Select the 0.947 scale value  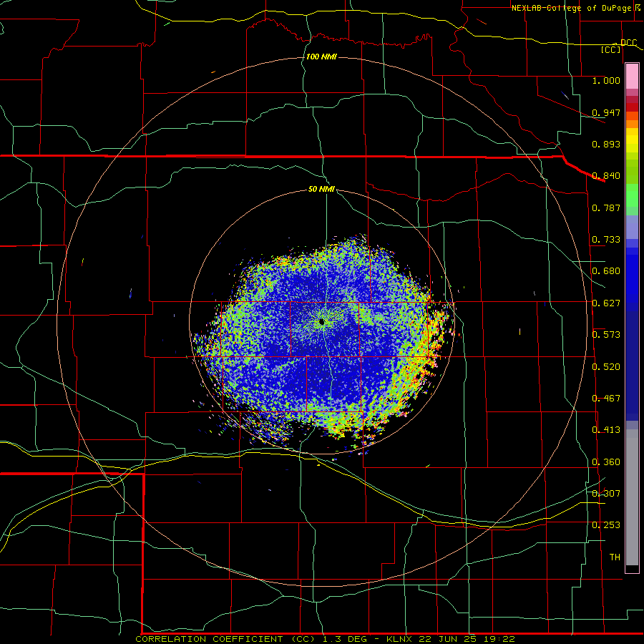[x=606, y=112]
